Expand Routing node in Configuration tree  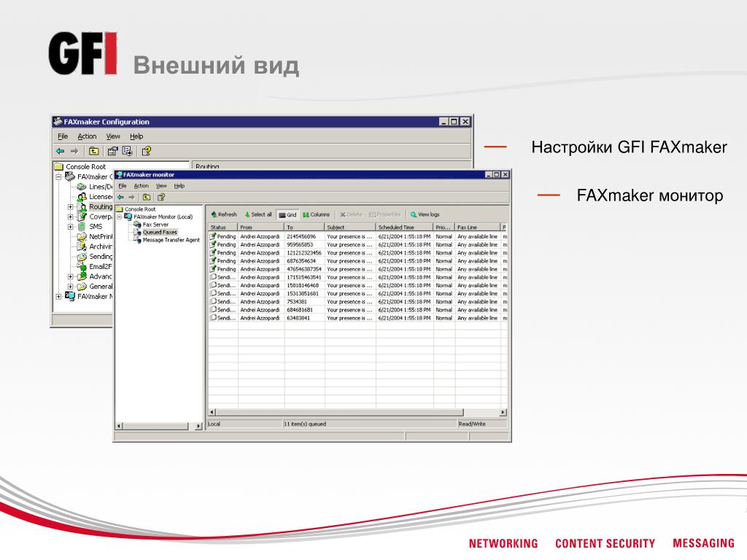click(71, 206)
